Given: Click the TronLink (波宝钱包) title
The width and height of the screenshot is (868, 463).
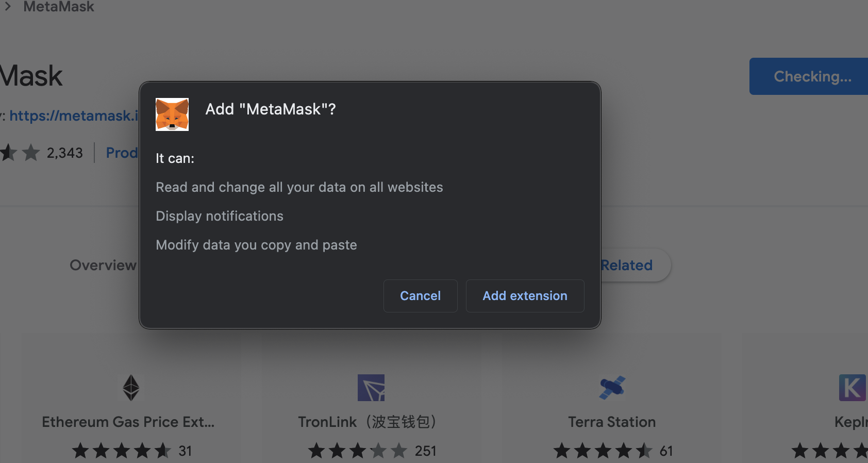Looking at the screenshot, I should click(368, 422).
